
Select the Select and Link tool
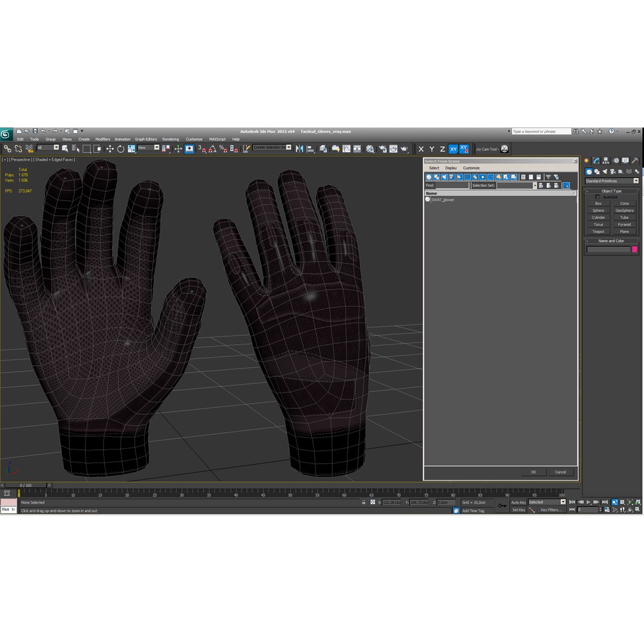click(x=7, y=148)
